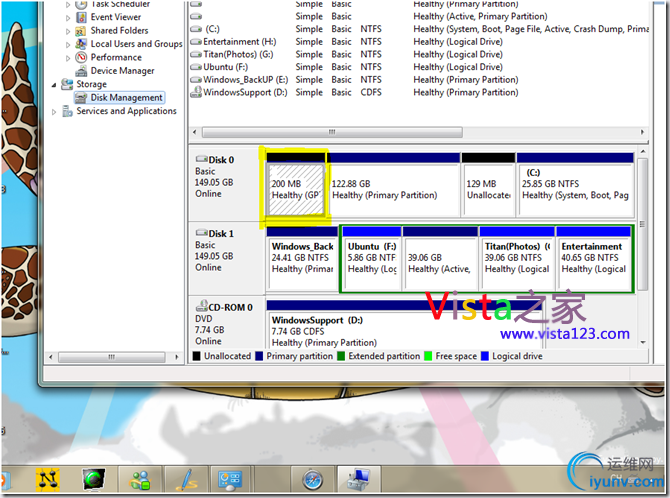Click the Performance monitor icon
The width and height of the screenshot is (670, 498).
(81, 57)
